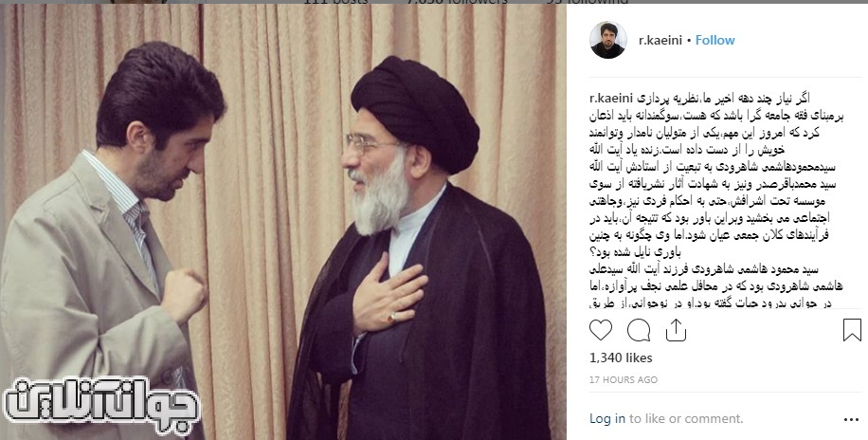Screen dimensions: 868x440
Task: Open the r.kaeini username in the post header
Action: [660, 41]
